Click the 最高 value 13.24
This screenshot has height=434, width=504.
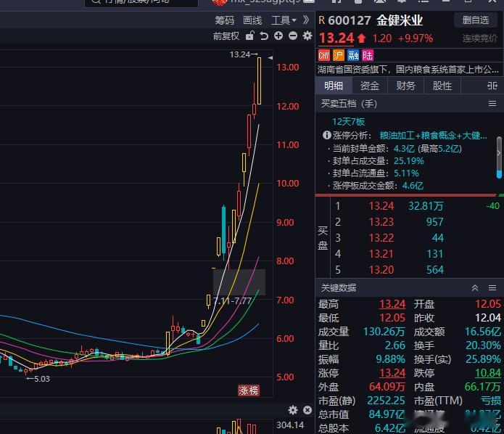click(392, 304)
